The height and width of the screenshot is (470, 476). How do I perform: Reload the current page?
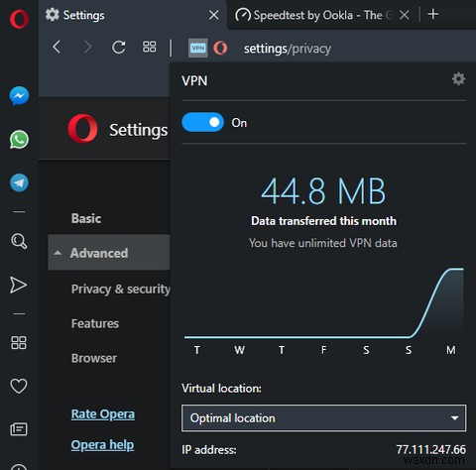point(118,48)
